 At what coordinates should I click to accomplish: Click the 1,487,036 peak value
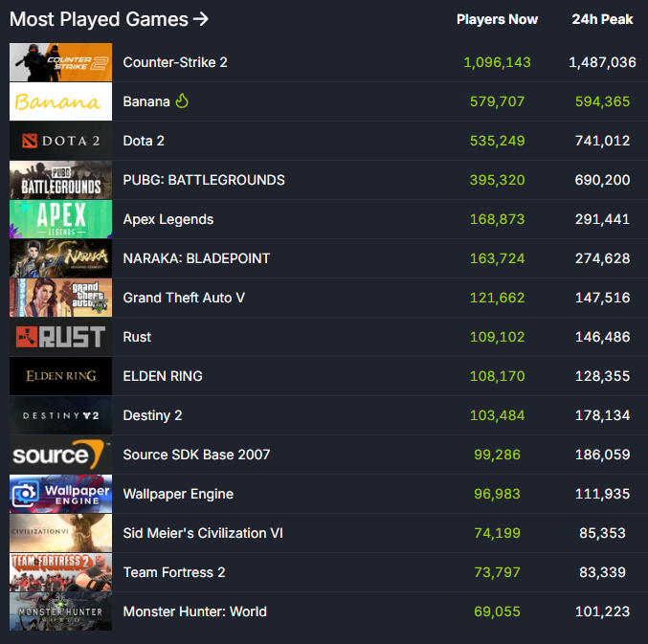602,62
